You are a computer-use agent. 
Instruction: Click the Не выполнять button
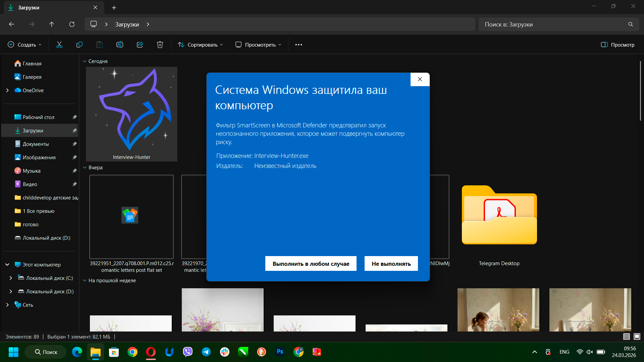click(391, 264)
